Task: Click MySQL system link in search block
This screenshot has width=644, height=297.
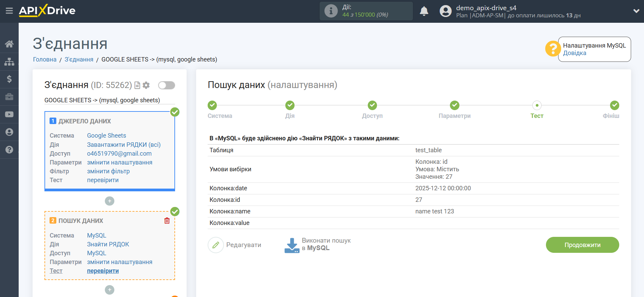Action: 97,235
